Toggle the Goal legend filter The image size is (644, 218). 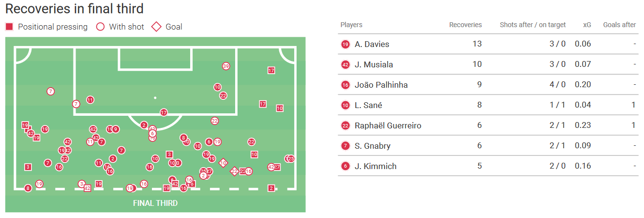(x=167, y=27)
